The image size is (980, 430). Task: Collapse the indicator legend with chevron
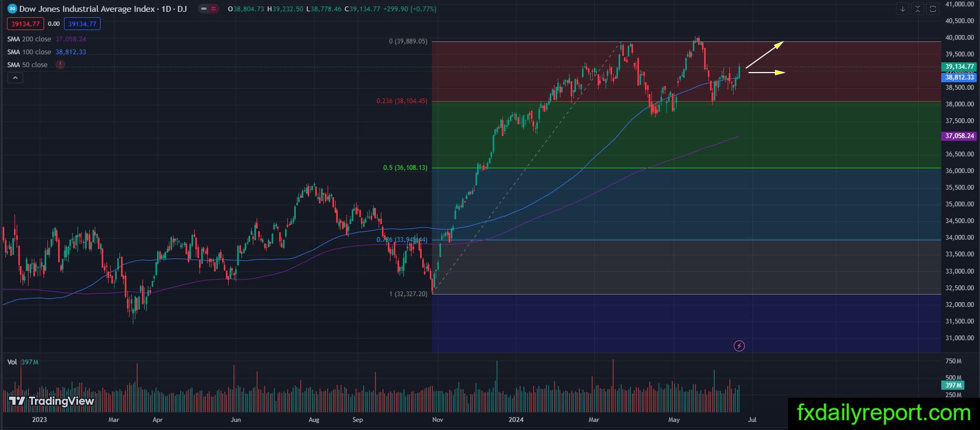coord(15,78)
